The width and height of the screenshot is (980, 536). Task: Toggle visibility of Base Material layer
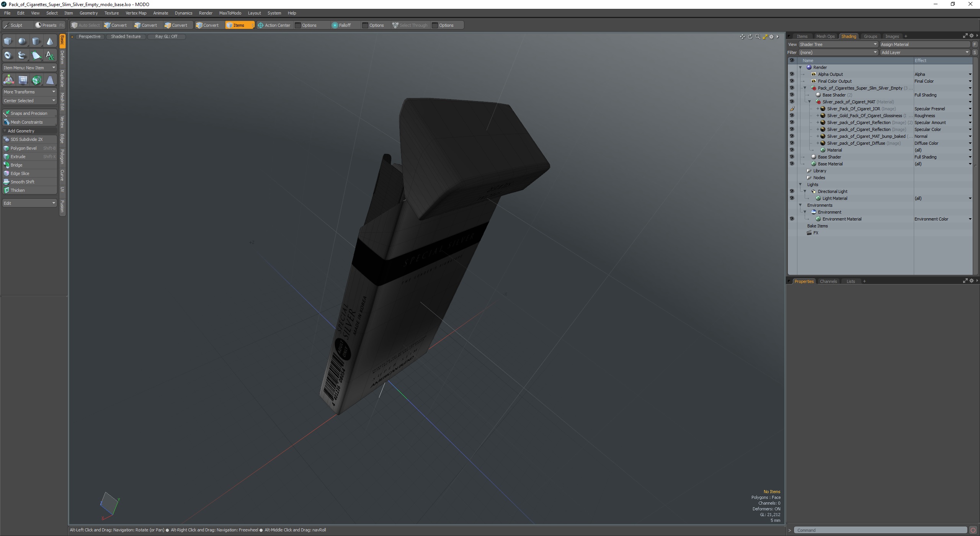coord(792,164)
